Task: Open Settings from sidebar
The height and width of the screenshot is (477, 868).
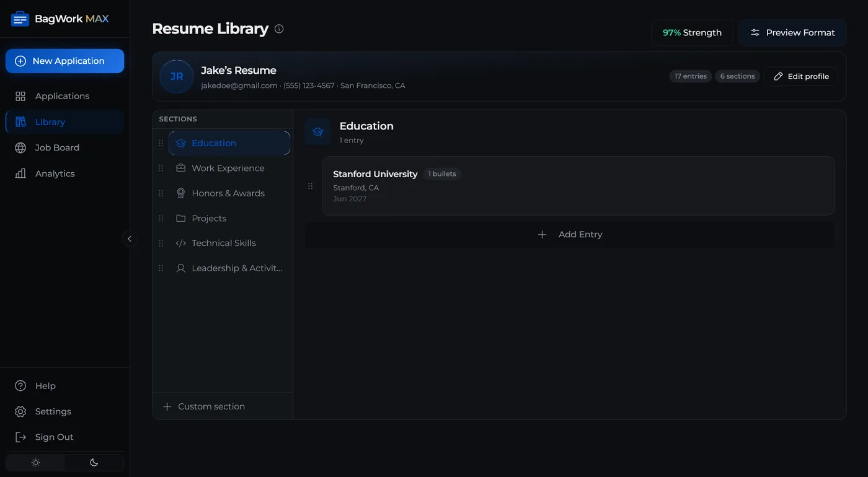Action: pos(64,411)
